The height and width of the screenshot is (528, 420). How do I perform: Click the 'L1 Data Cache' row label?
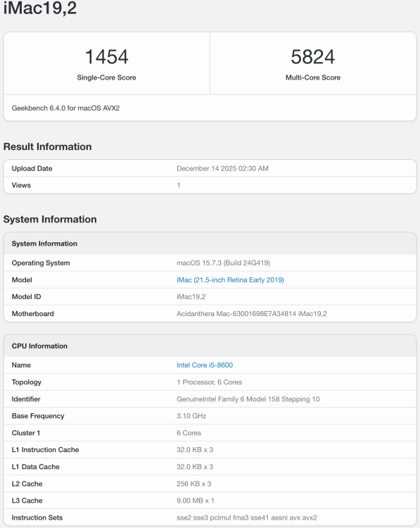tap(36, 467)
